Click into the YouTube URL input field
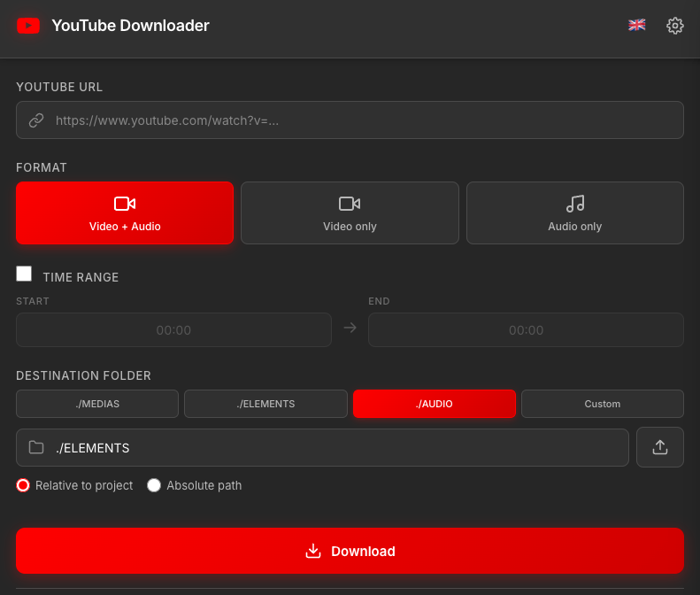Viewport: 700px width, 595px height. pyautogui.click(x=350, y=120)
